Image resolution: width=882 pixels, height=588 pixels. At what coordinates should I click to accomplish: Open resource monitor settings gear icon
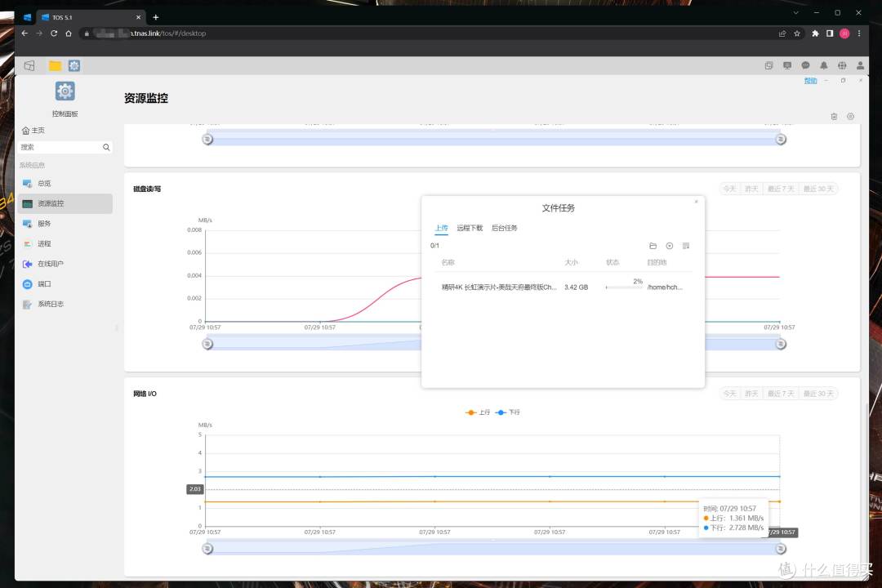pos(850,117)
